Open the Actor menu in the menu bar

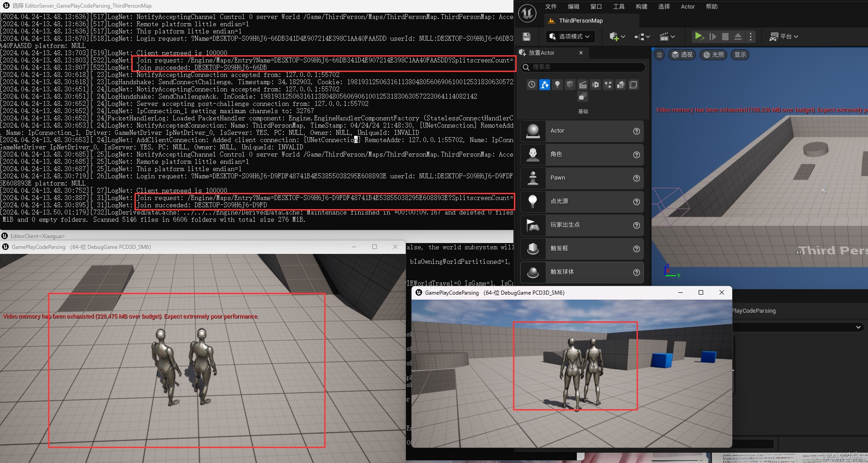(x=688, y=7)
